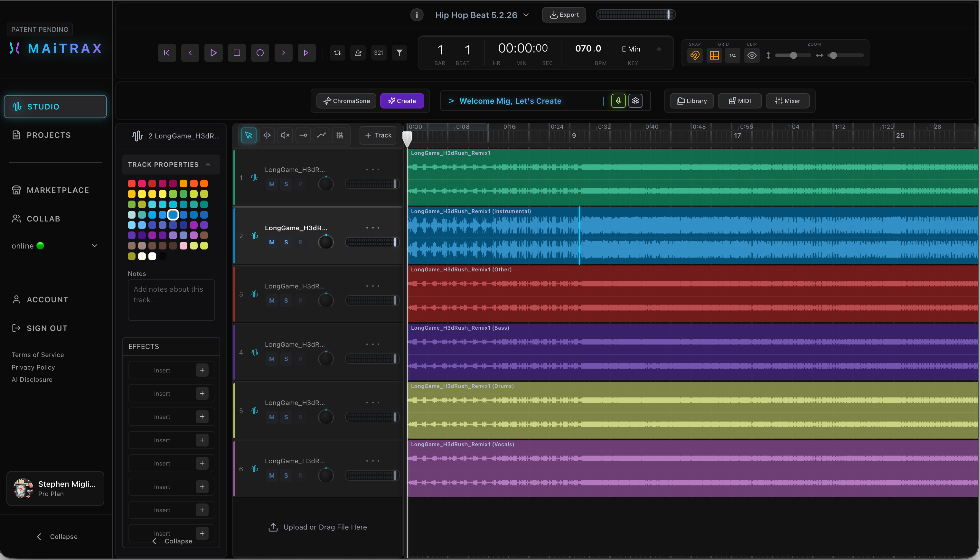Mute track 1

pos(272,184)
